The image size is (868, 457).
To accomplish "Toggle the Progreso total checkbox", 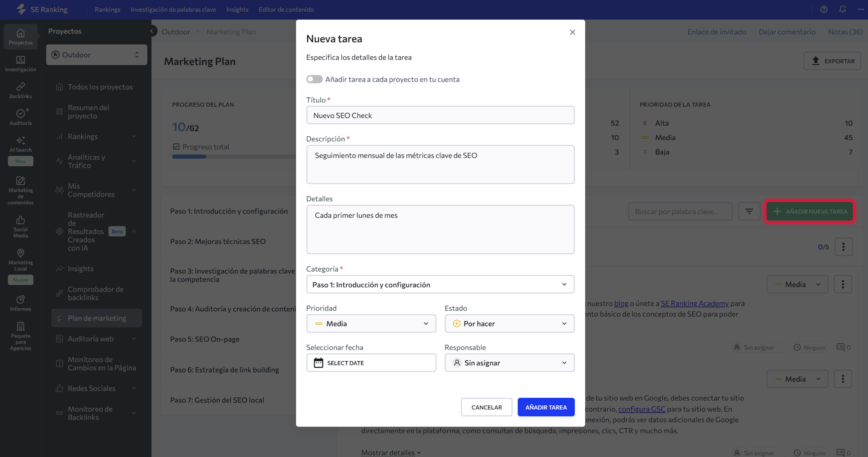I will click(176, 146).
